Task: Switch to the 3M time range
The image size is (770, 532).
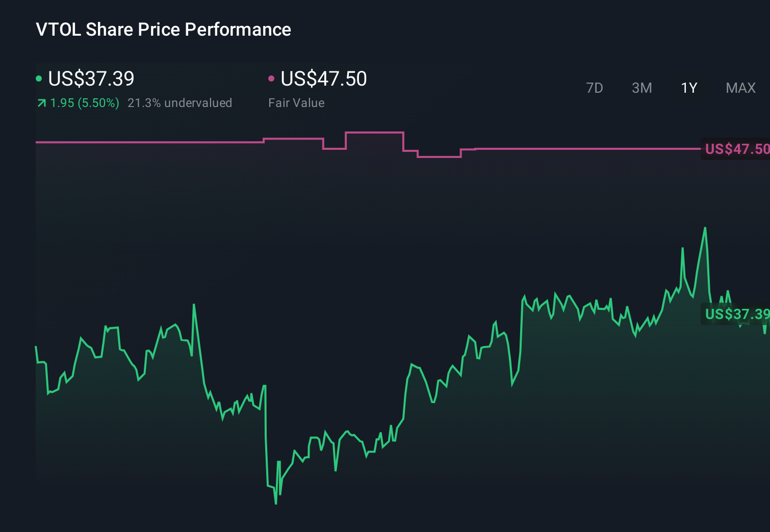Action: pyautogui.click(x=641, y=88)
